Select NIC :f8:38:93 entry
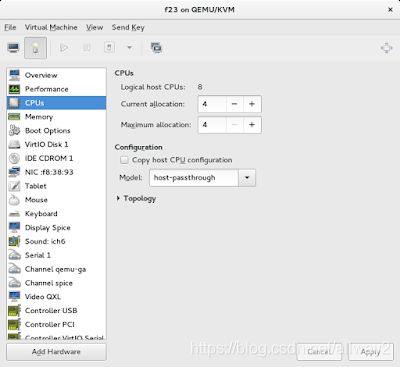This screenshot has width=400, height=367. 56,172
